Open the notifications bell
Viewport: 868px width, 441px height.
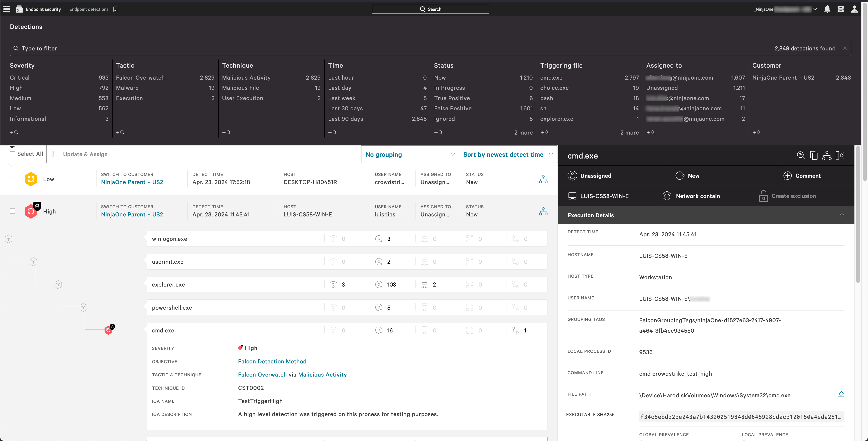[827, 9]
